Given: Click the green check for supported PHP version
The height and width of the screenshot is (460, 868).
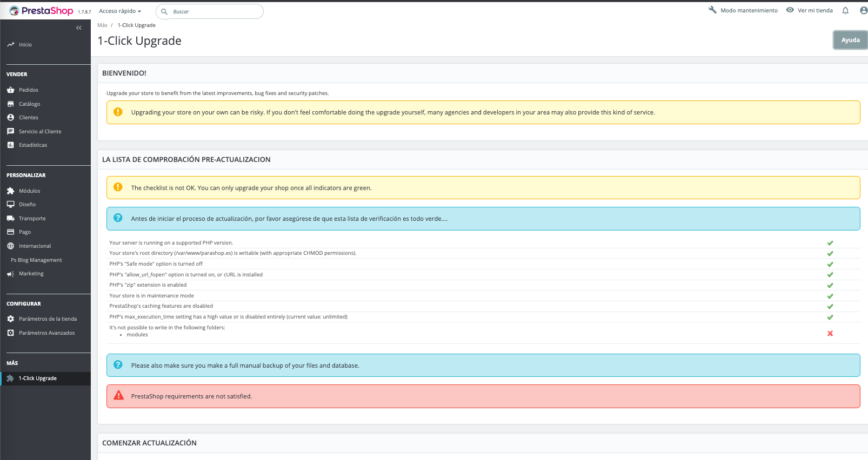Looking at the screenshot, I should tap(830, 243).
